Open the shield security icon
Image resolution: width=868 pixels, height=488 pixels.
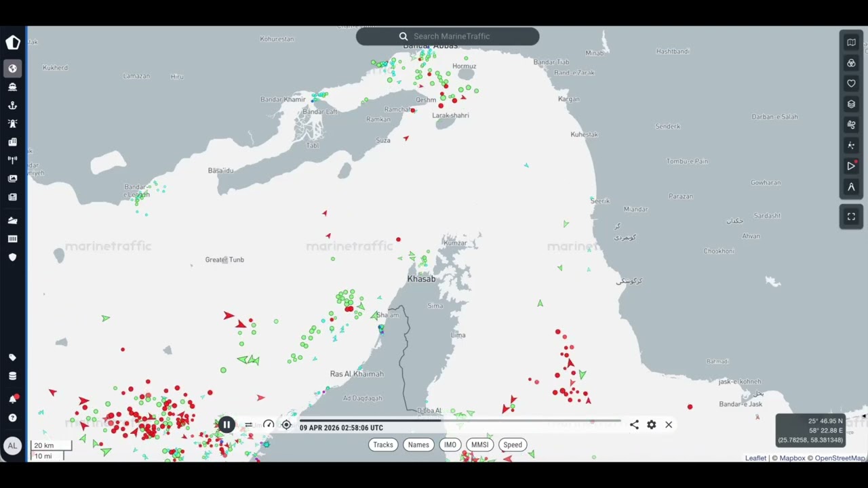[x=12, y=257]
